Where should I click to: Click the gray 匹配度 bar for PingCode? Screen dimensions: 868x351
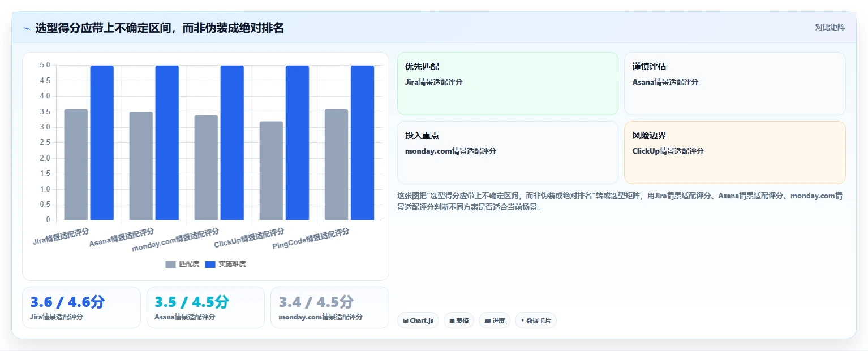336,164
